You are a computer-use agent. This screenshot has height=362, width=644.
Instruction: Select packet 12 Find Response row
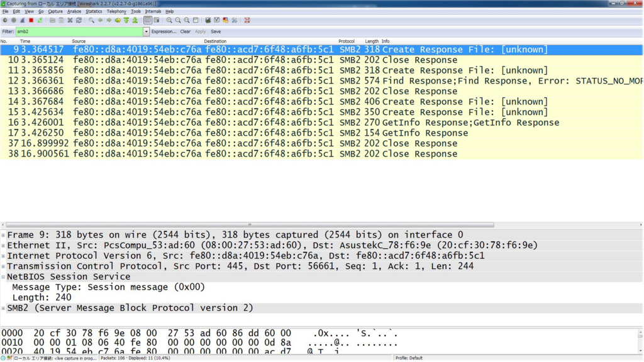pos(321,81)
